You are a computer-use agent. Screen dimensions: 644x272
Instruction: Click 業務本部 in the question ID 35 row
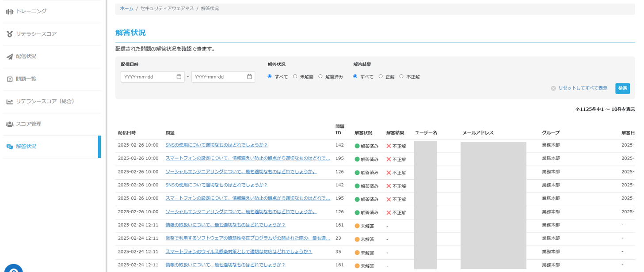coord(551,252)
